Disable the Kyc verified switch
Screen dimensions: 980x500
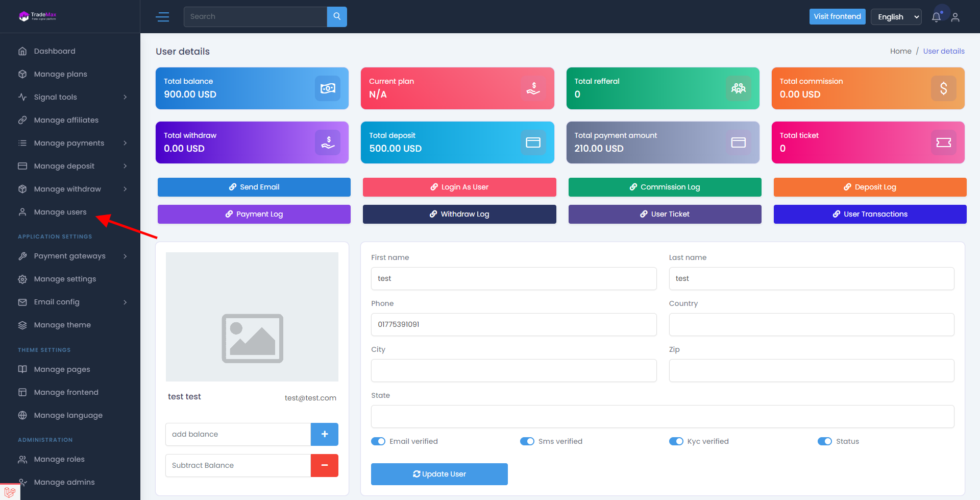pyautogui.click(x=676, y=441)
